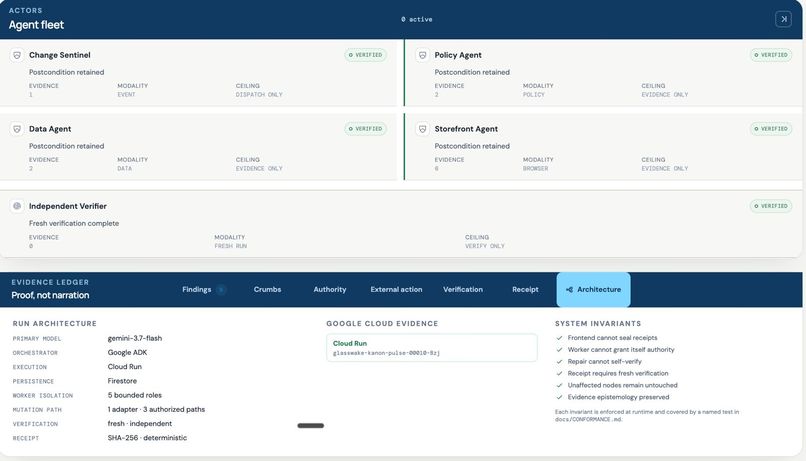Select the Architecture tab
Viewport: 806px width, 461px height.
pyautogui.click(x=593, y=290)
